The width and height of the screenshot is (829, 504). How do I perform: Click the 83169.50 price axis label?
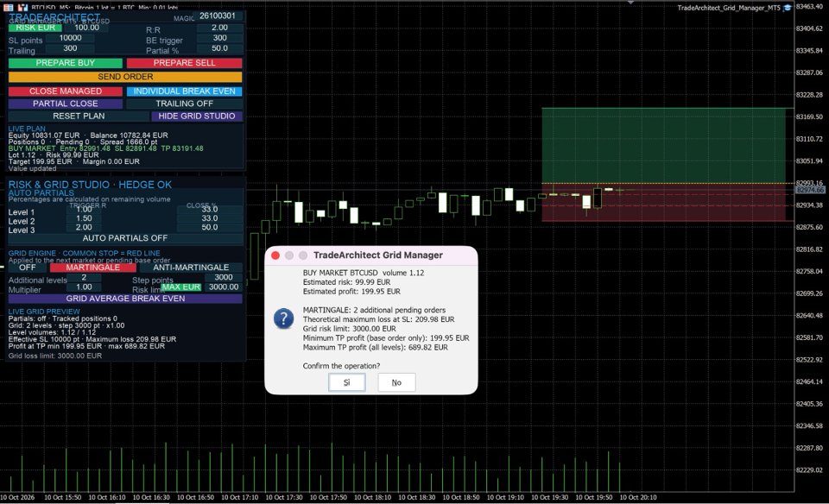[809, 117]
